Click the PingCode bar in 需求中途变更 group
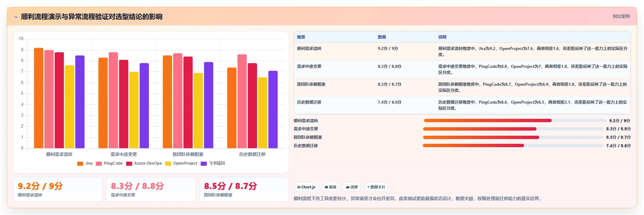Image resolution: width=644 pixels, height=215 pixels. point(114,100)
